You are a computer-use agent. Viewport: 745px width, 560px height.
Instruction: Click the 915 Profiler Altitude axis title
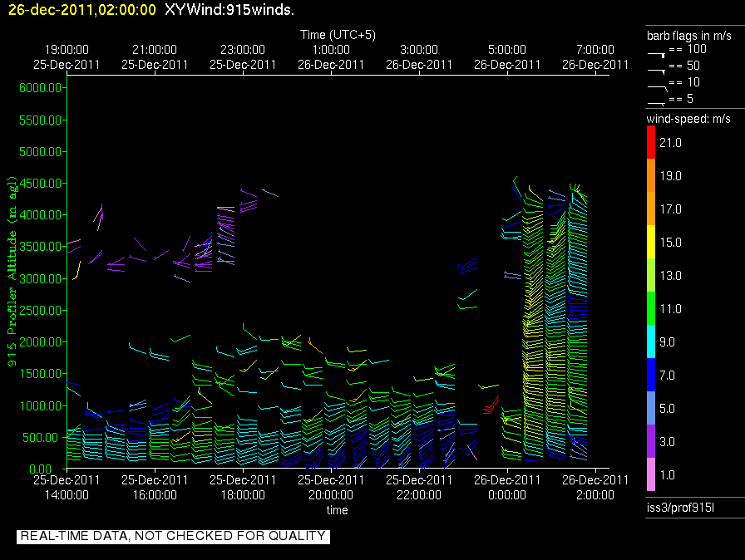click(x=12, y=271)
